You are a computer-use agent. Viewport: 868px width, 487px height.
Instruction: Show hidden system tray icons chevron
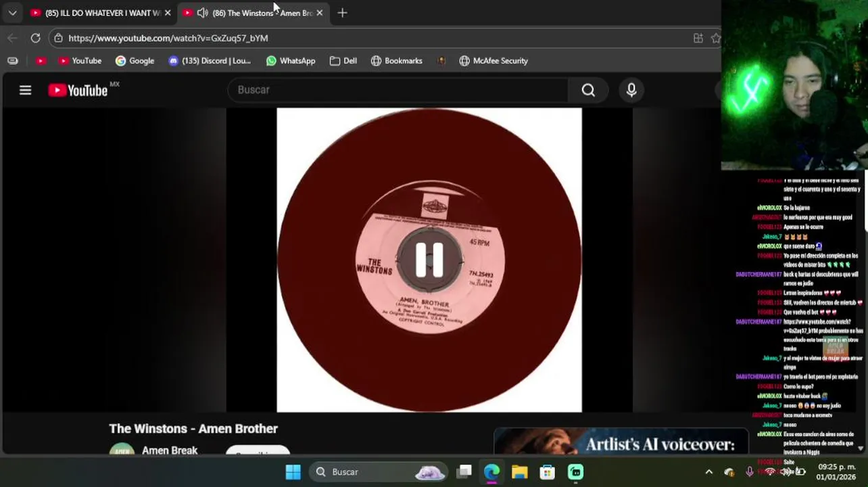pos(708,471)
